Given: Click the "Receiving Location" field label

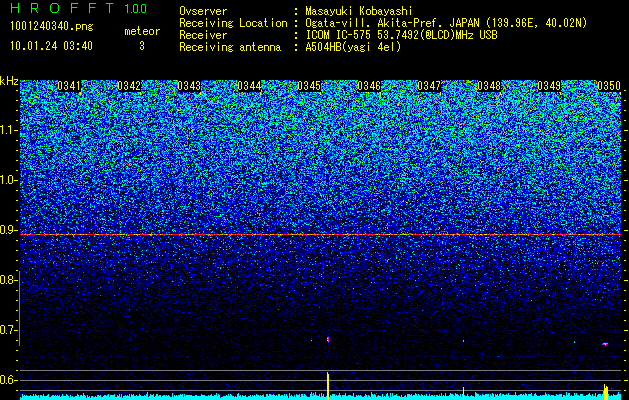Looking at the screenshot, I should (233, 23).
